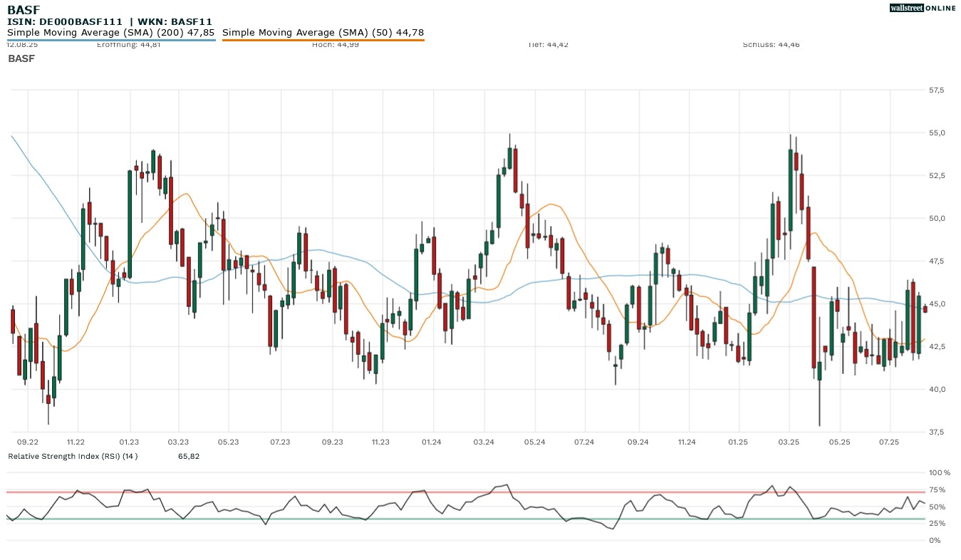Viewport: 961px width, 560px height.
Task: Click the Simple Moving Average (SMA) (200) legend
Action: coord(111,32)
